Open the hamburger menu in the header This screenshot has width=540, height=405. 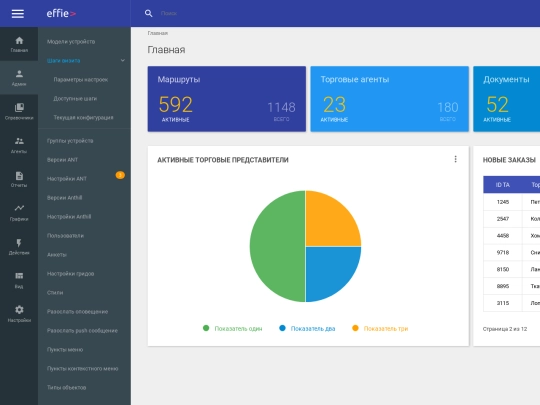18,13
